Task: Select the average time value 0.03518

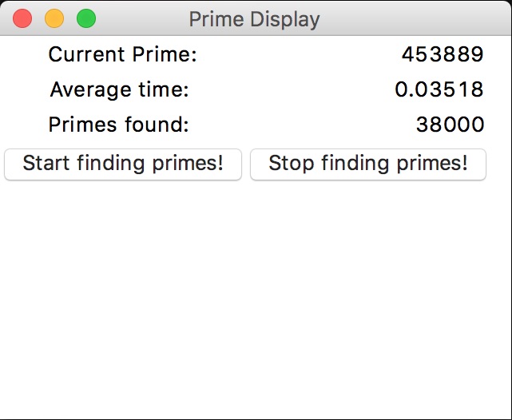Action: click(439, 89)
